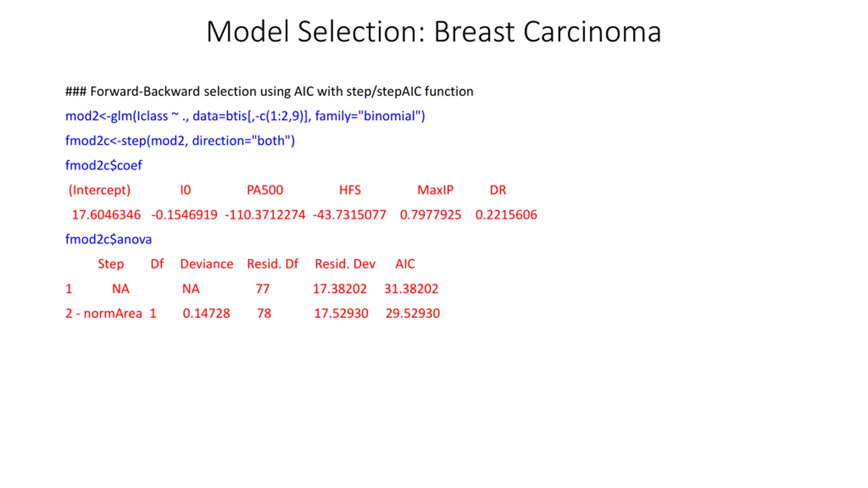
Task: Click the deviance value 0.14728
Action: [206, 313]
